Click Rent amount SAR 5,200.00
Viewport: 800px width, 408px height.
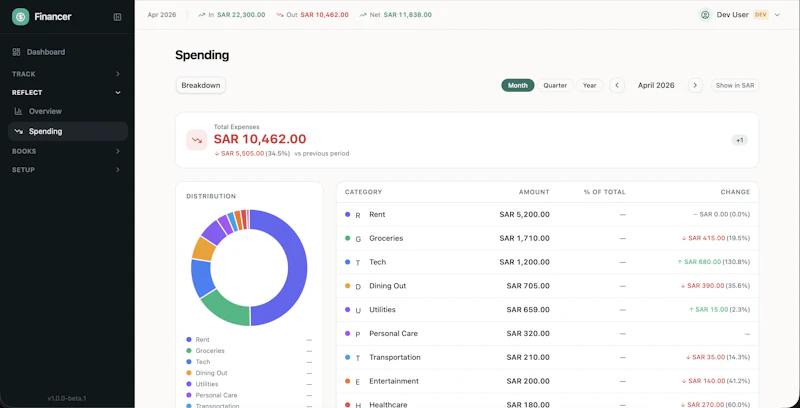(x=524, y=215)
